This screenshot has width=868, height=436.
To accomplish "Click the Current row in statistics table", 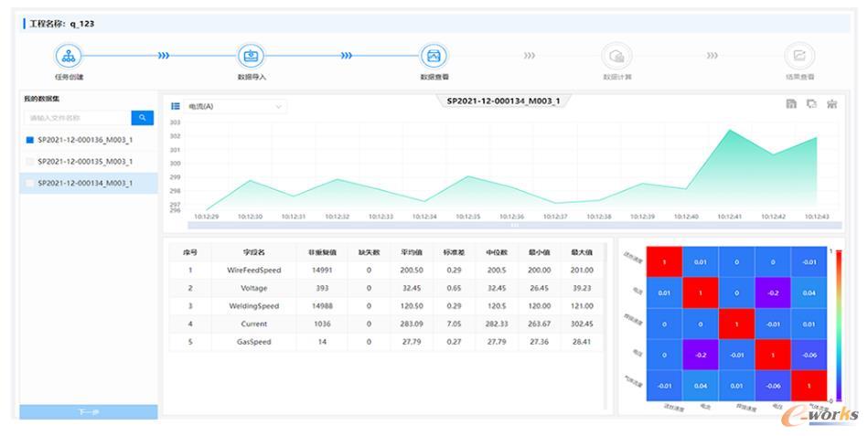I will click(x=386, y=324).
